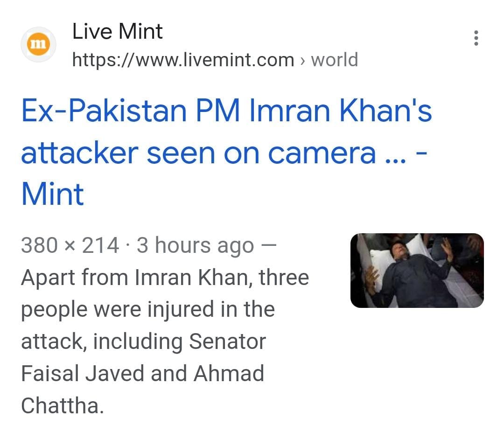Select the 'world' breadcrumb in URL
The width and height of the screenshot is (504, 432).
pos(334,60)
